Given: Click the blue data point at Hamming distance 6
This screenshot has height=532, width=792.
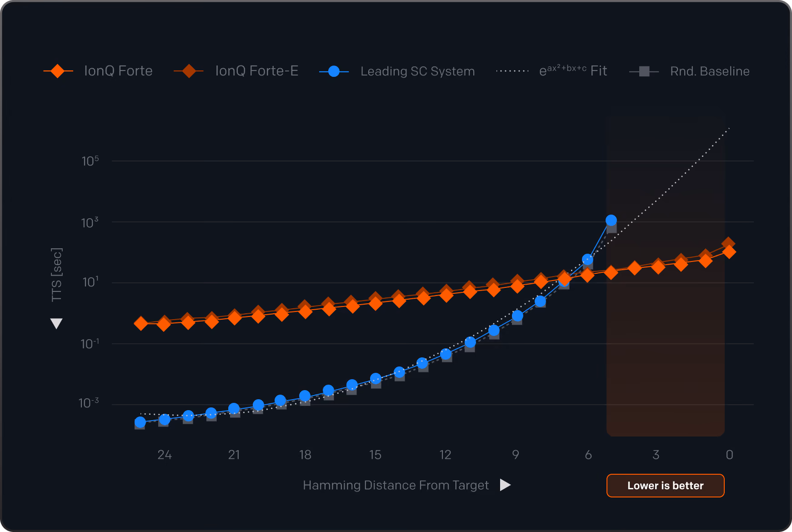Looking at the screenshot, I should (587, 260).
